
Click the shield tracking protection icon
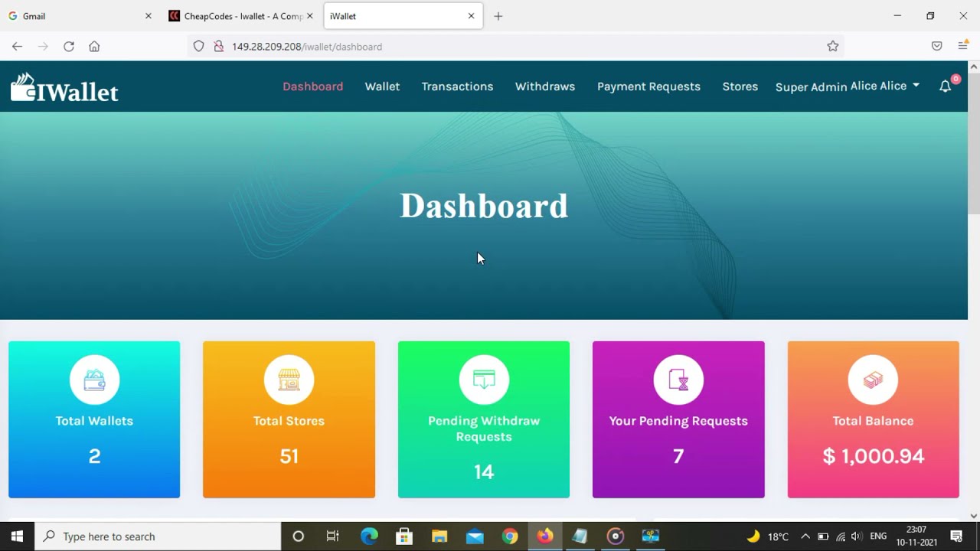pos(198,47)
